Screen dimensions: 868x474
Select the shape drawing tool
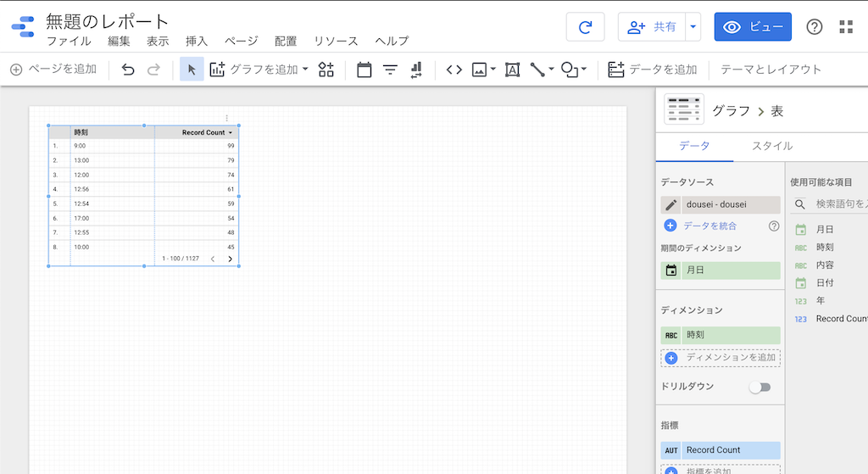pos(570,70)
